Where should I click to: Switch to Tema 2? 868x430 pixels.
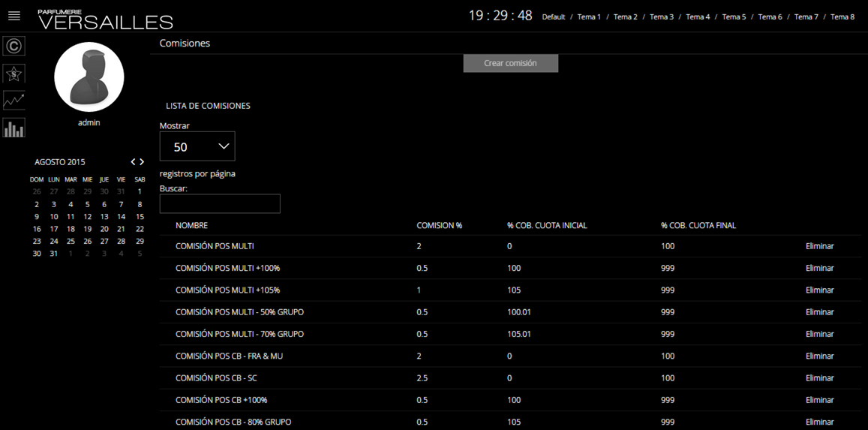click(x=626, y=17)
